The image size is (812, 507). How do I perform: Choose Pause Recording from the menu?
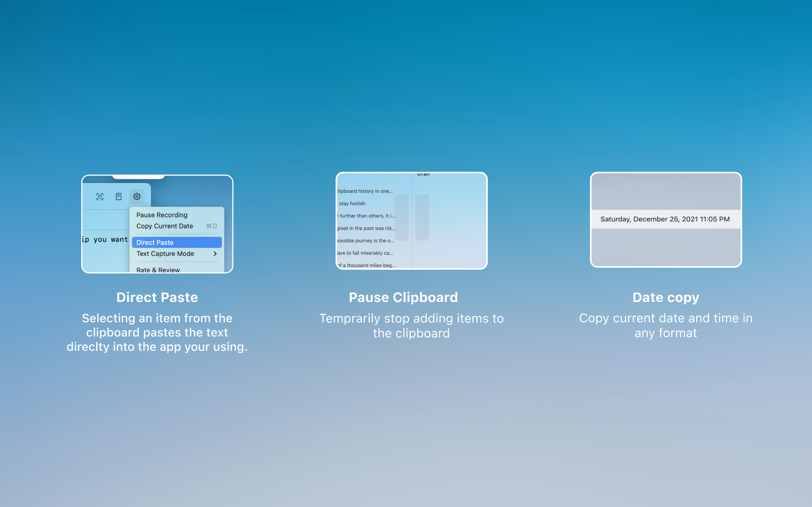(x=162, y=215)
